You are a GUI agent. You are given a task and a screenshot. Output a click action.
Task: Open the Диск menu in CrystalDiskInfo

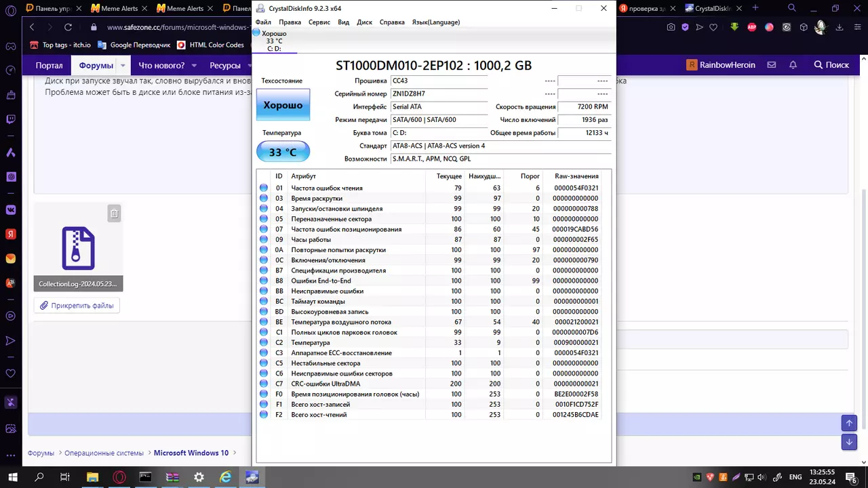point(365,22)
